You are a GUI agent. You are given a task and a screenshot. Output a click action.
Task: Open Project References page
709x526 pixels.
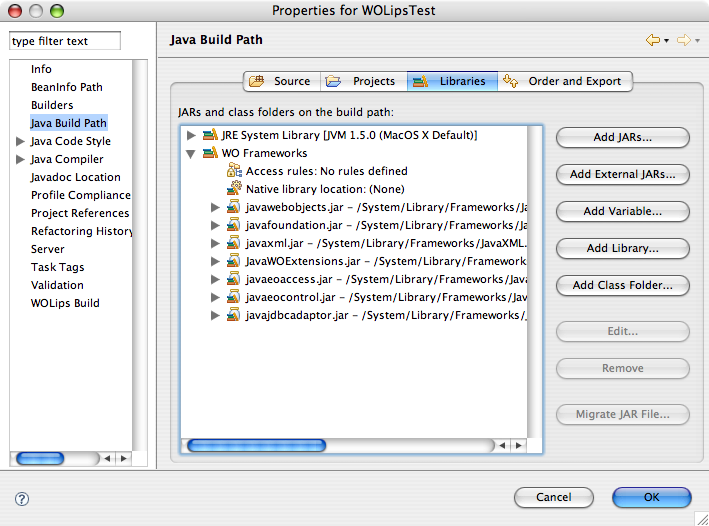pos(80,213)
